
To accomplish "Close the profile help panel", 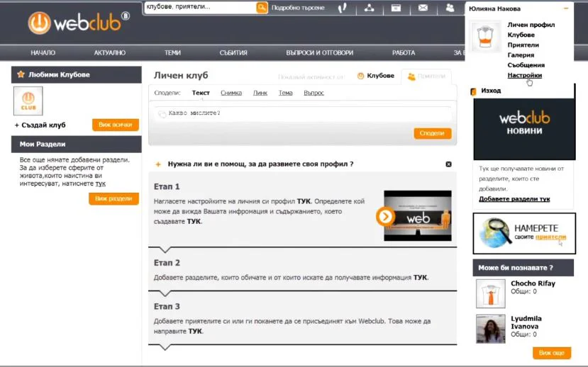I will pos(448,164).
